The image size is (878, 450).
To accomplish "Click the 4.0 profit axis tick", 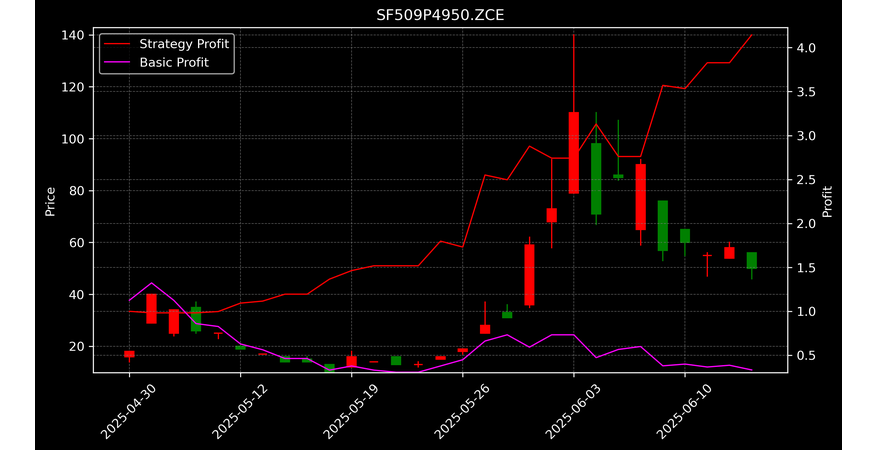I will pos(806,48).
